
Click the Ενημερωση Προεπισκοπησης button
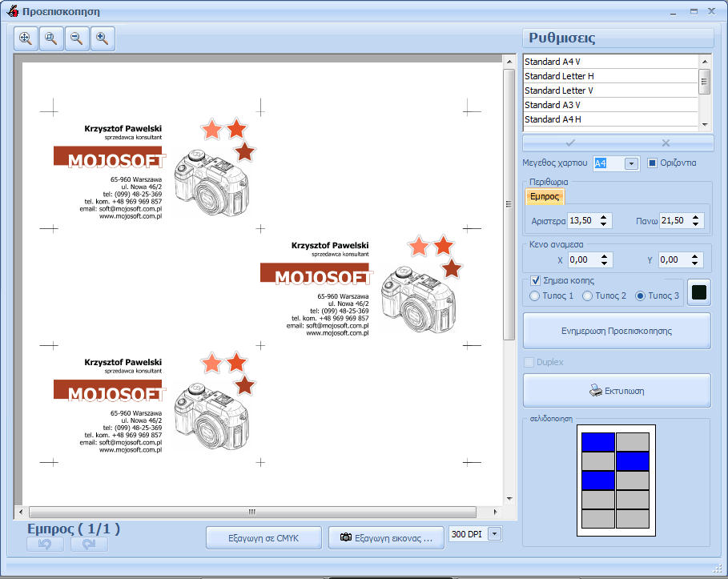click(x=617, y=331)
